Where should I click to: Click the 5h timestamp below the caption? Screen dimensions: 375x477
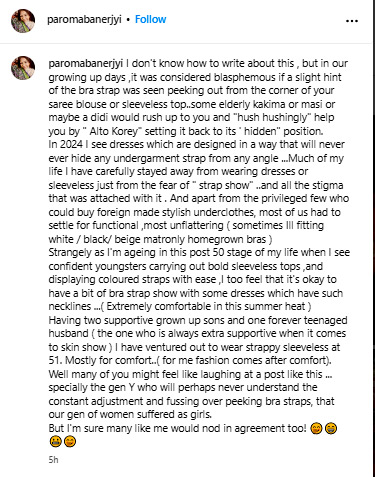click(53, 460)
